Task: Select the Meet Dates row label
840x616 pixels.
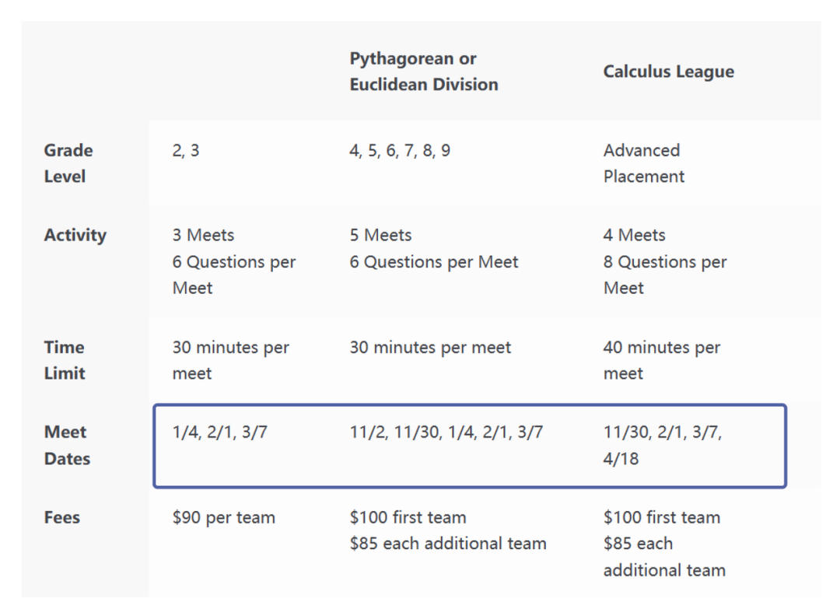Action: [67, 445]
